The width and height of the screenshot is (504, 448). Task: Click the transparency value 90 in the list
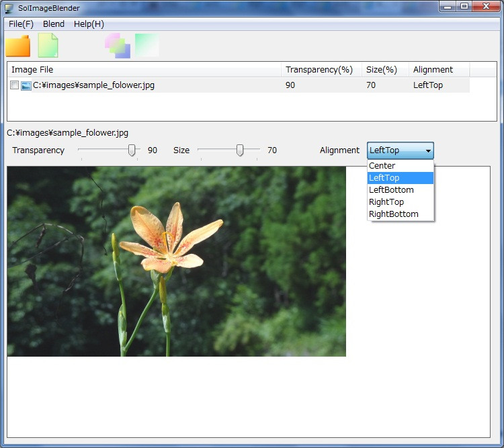pos(290,85)
